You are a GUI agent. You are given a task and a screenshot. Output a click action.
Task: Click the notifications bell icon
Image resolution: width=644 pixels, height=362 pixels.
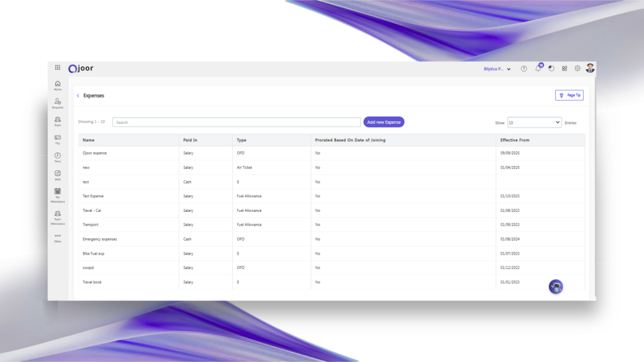[x=538, y=69]
